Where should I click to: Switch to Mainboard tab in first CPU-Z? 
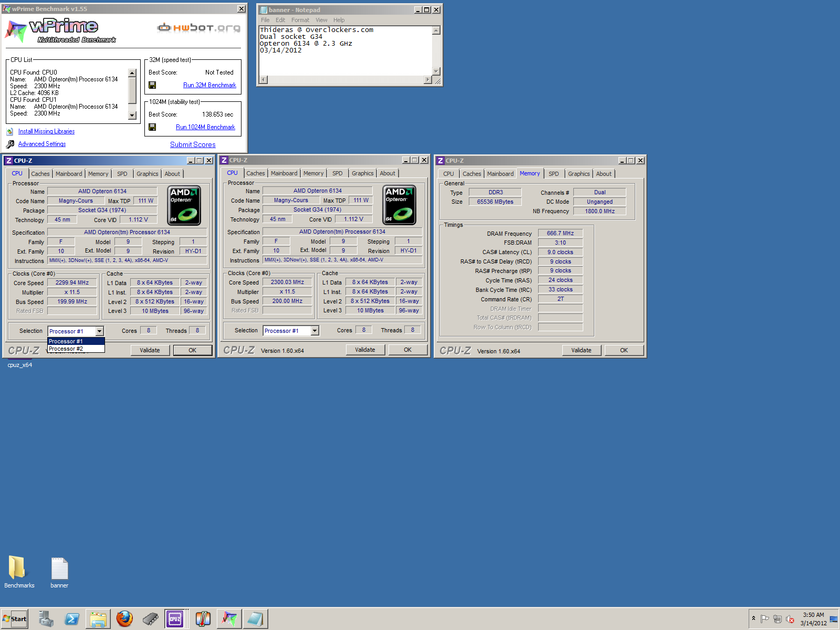[69, 174]
